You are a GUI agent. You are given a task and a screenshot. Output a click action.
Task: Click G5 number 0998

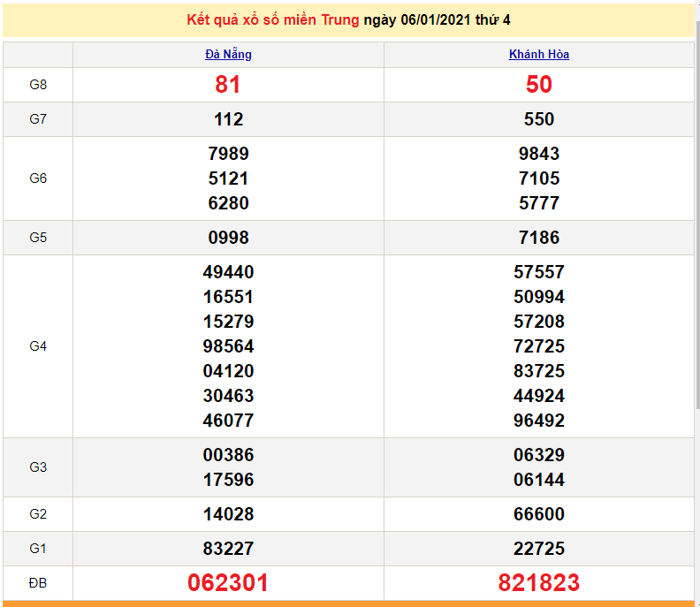(x=228, y=238)
